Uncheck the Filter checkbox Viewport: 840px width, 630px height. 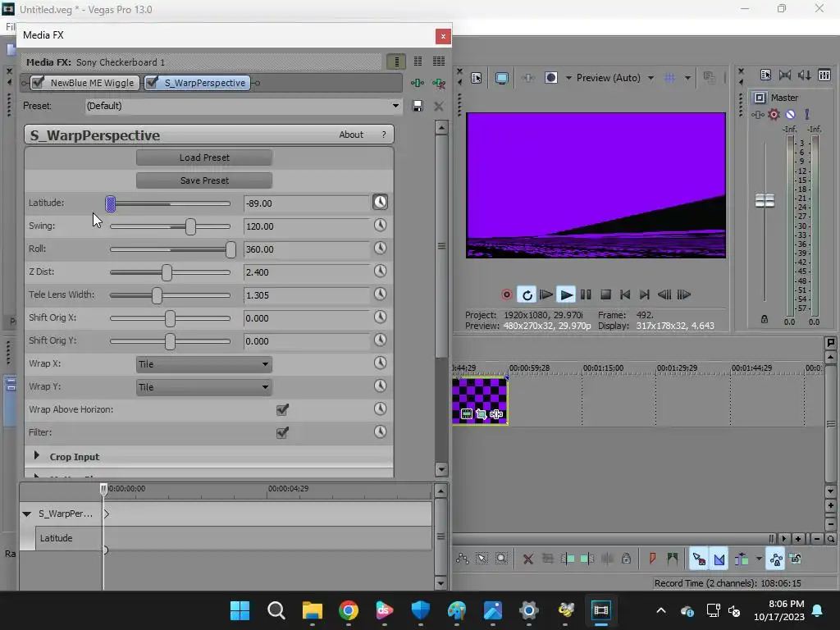click(282, 433)
